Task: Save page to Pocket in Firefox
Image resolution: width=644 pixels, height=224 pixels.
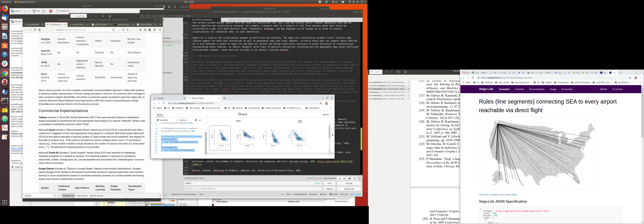Action: coord(123,30)
